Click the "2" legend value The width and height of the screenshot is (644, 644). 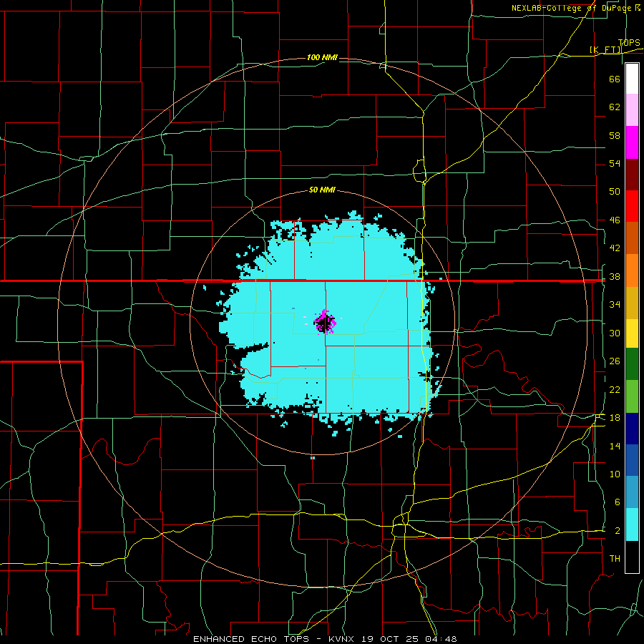[x=617, y=531]
